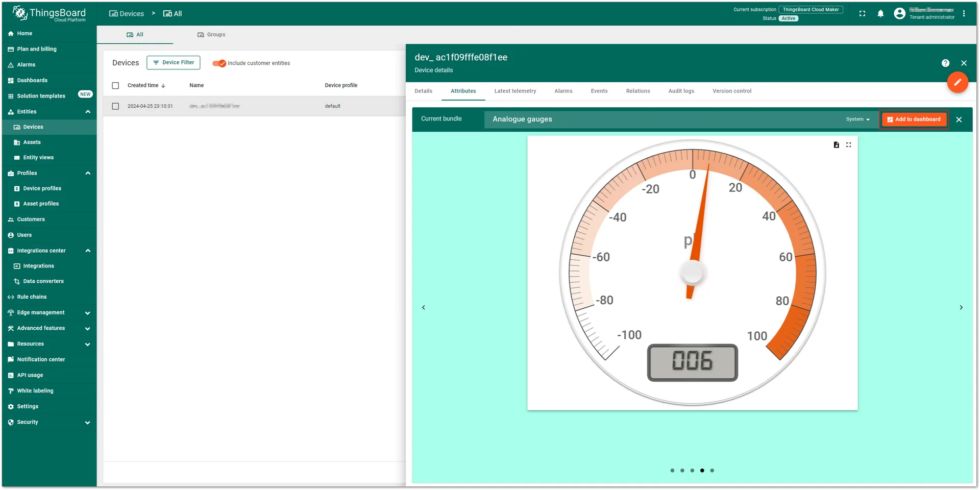The height and width of the screenshot is (490, 980).
Task: Check the select-all devices checkbox
Action: tap(115, 86)
